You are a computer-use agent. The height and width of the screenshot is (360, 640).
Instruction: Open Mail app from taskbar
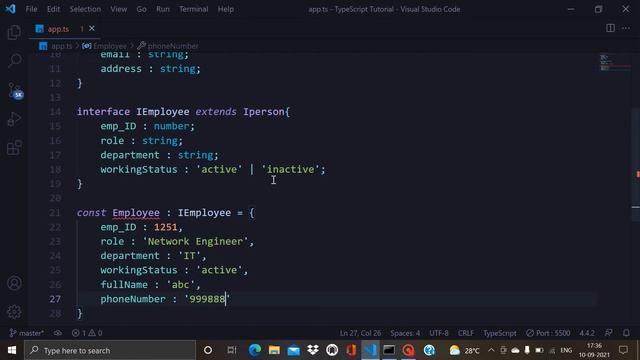click(x=293, y=350)
